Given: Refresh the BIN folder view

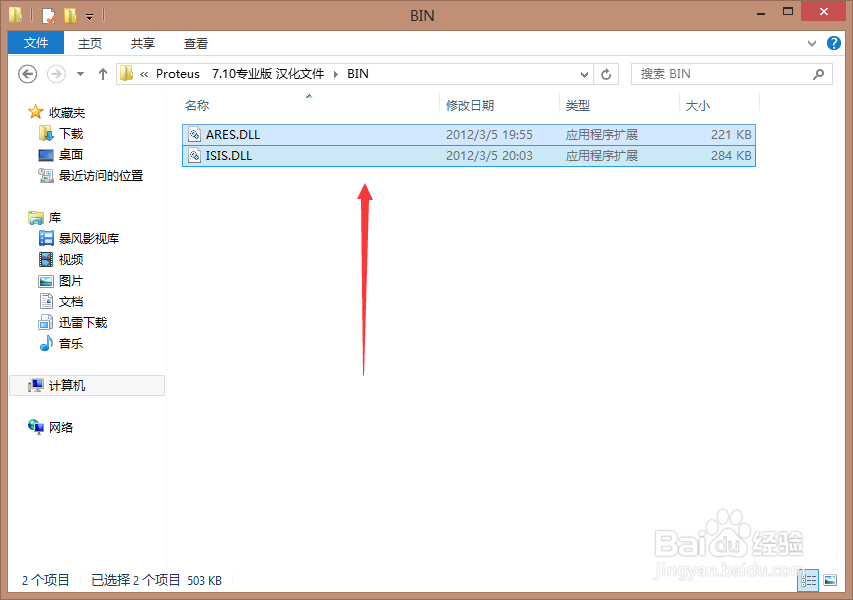Looking at the screenshot, I should tap(606, 74).
